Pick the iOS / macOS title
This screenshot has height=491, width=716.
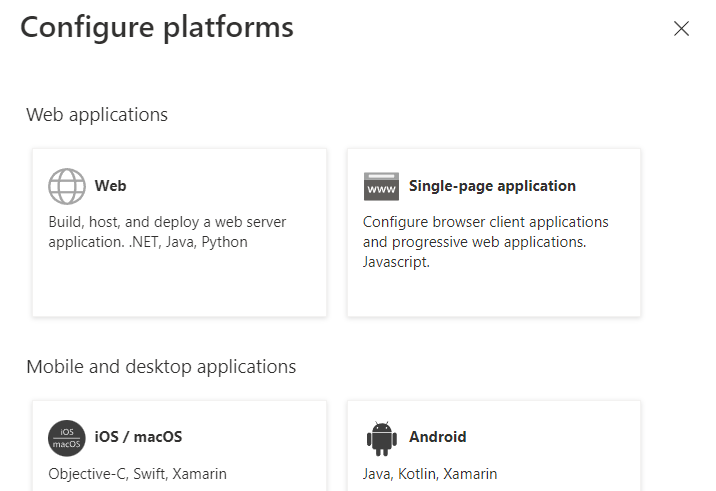138,437
